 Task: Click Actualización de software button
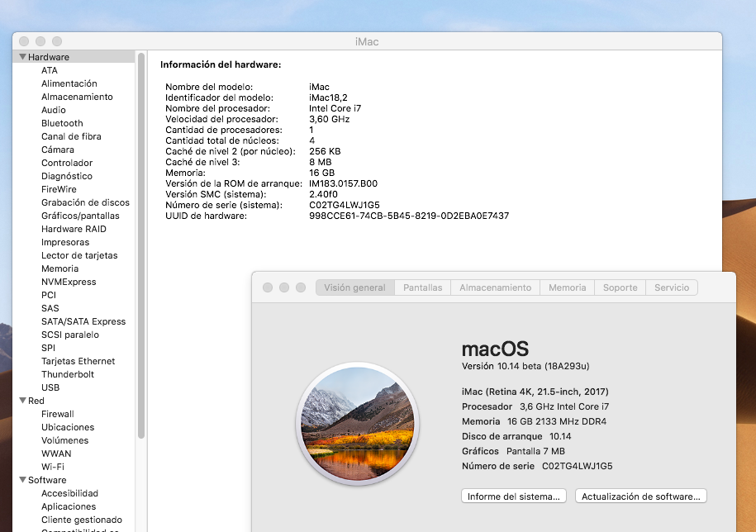point(641,496)
